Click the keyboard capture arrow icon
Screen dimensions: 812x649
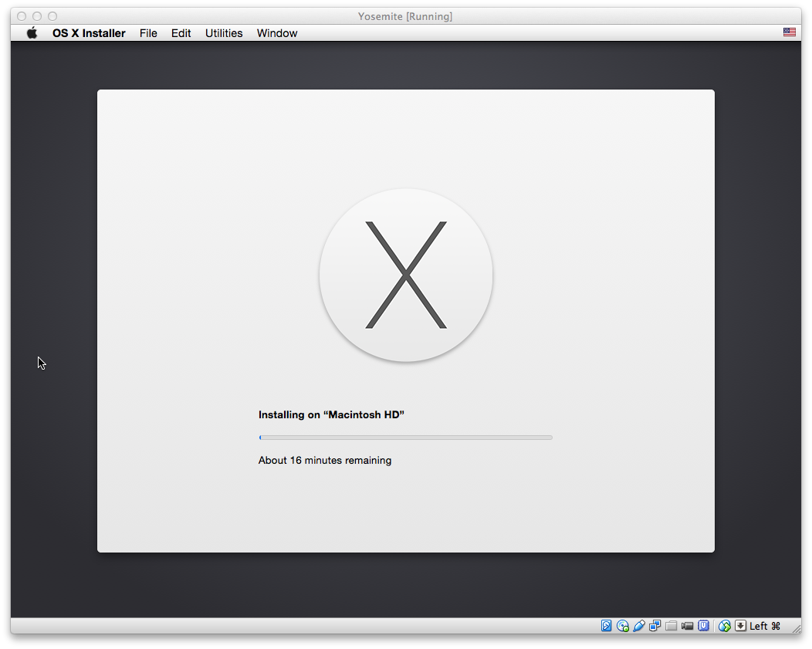(x=740, y=626)
